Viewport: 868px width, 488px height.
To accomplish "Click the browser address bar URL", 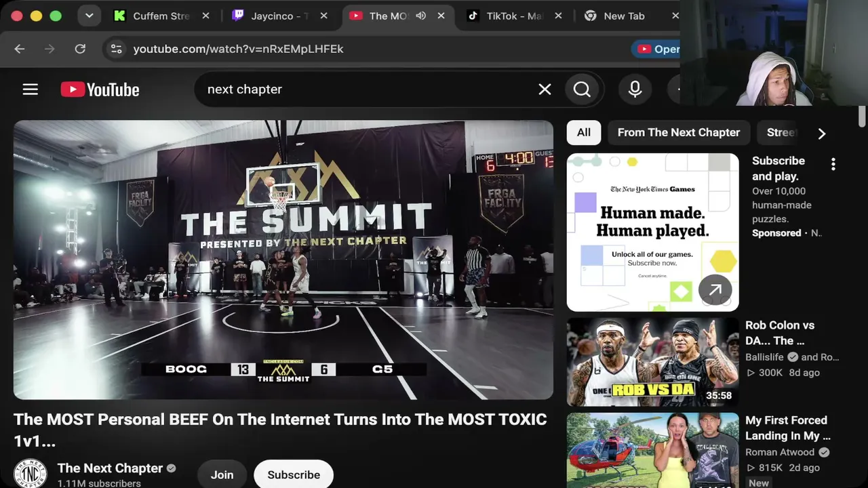I will pyautogui.click(x=238, y=49).
